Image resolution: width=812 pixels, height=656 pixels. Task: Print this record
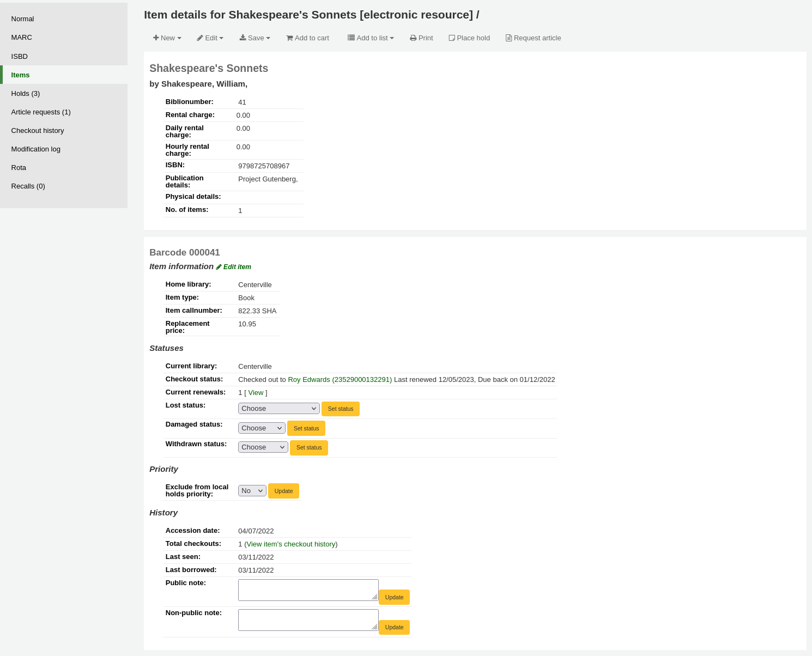422,38
